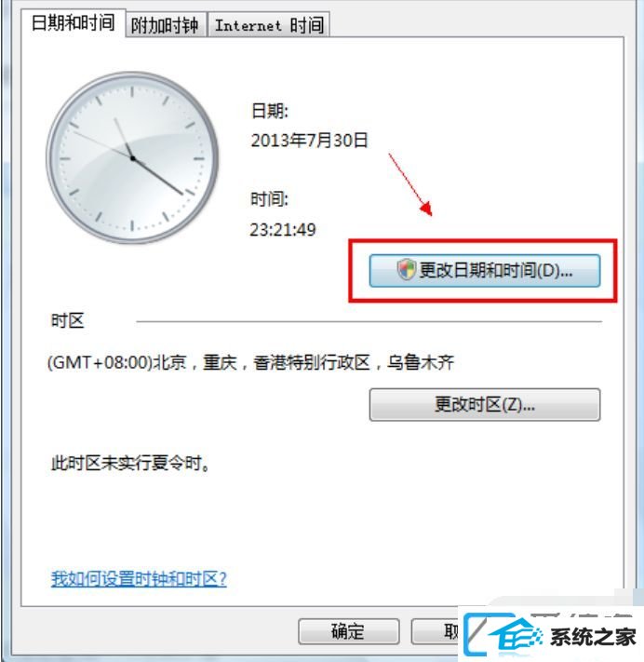Click the analog clock face
The height and width of the screenshot is (662, 644).
click(132, 158)
